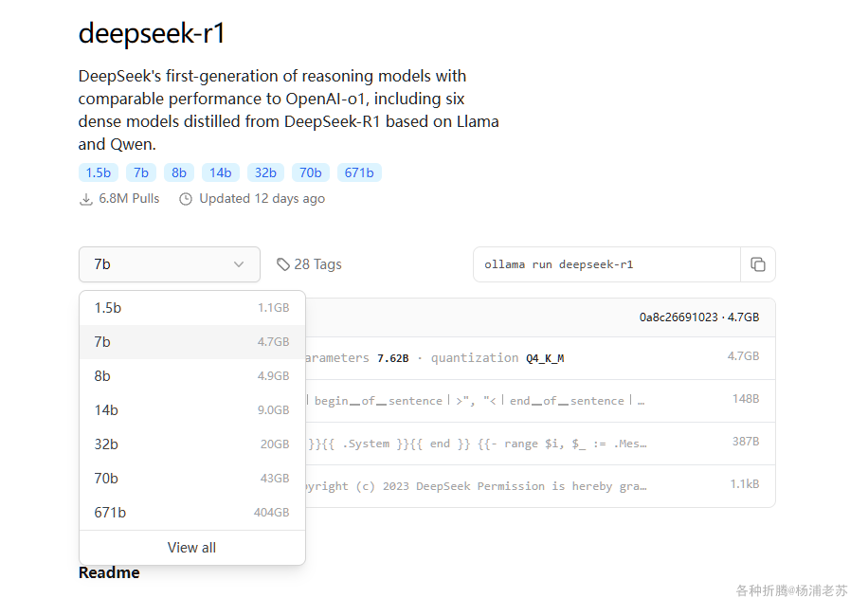Viewport: 868px width, 616px height.
Task: Open View all in the dropdown
Action: [x=191, y=548]
